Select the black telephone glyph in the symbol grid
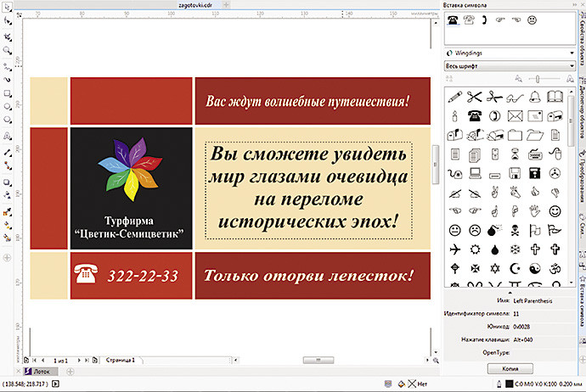 tap(475, 116)
